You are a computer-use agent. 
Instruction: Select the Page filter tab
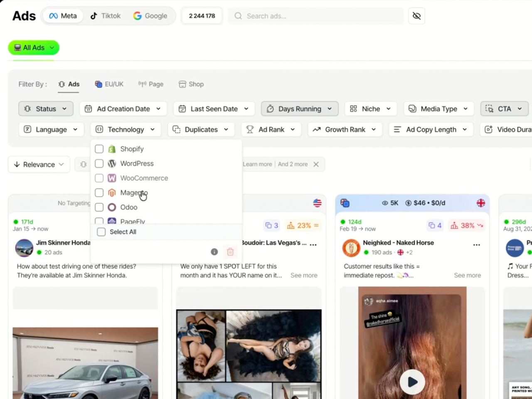[x=151, y=84]
